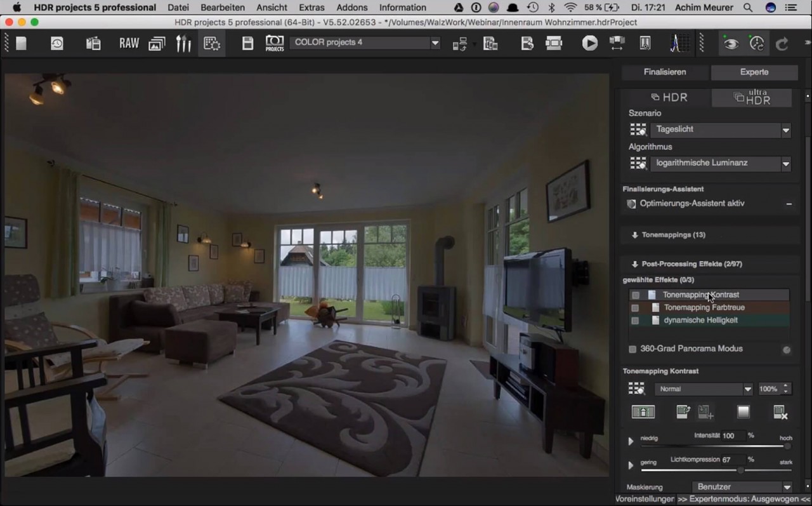
Task: Check the 360-Grad Panorama Modus option
Action: (632, 349)
